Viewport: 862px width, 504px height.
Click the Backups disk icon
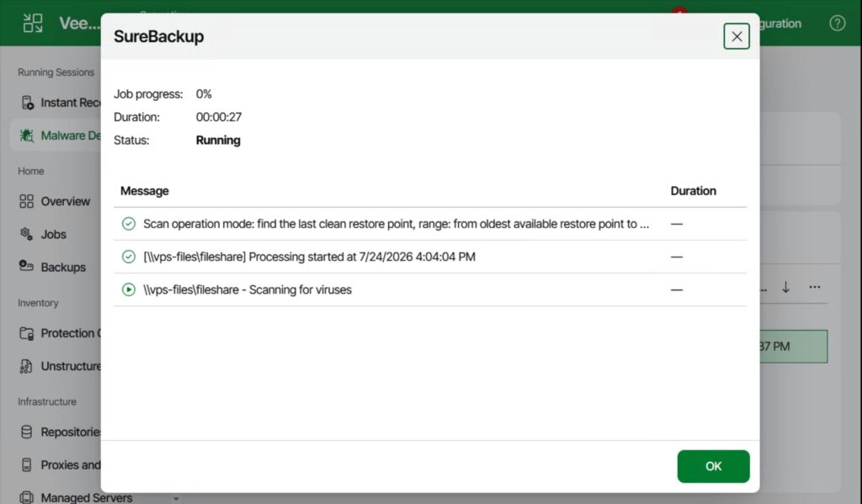tap(26, 266)
